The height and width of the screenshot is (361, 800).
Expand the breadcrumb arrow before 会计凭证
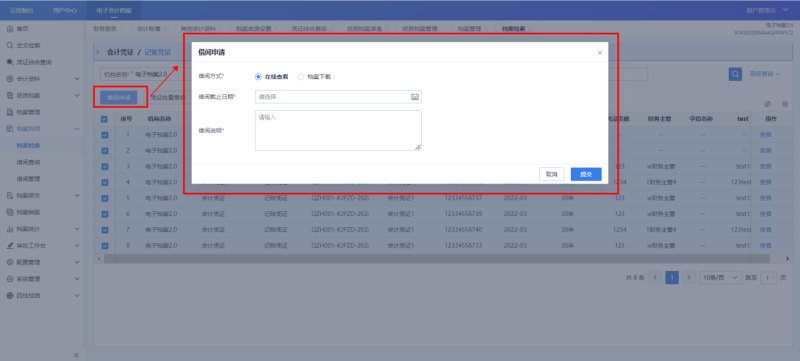point(98,53)
